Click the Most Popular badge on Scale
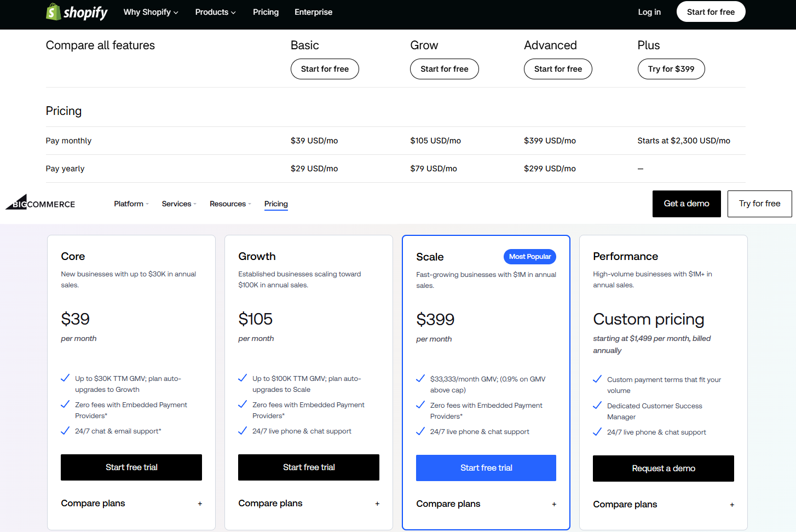Image resolution: width=796 pixels, height=532 pixels. click(x=529, y=257)
